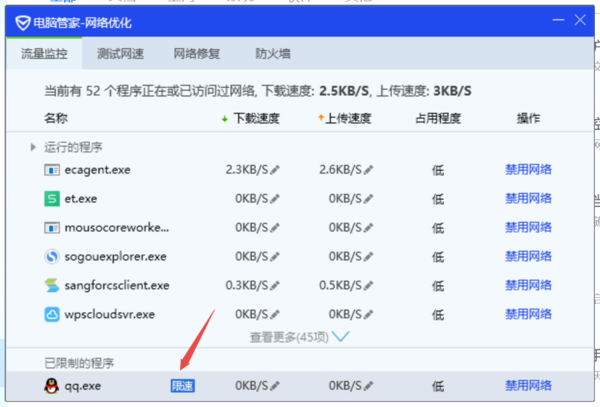
Task: Sort by 上传速度 column header
Action: [345, 119]
